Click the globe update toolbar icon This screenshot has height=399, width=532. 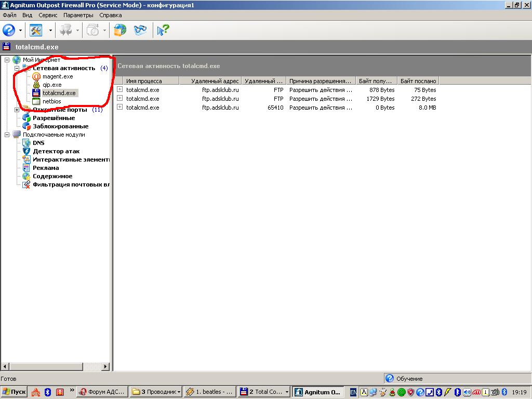click(120, 30)
